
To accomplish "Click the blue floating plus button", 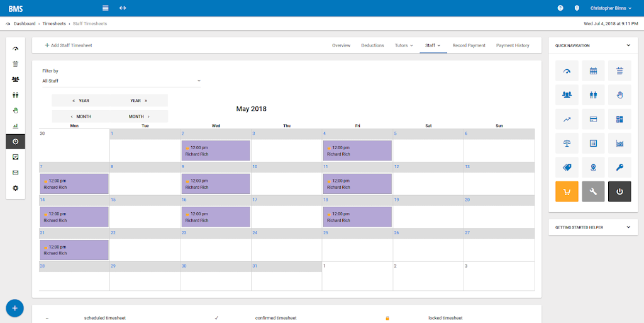I will (x=15, y=309).
